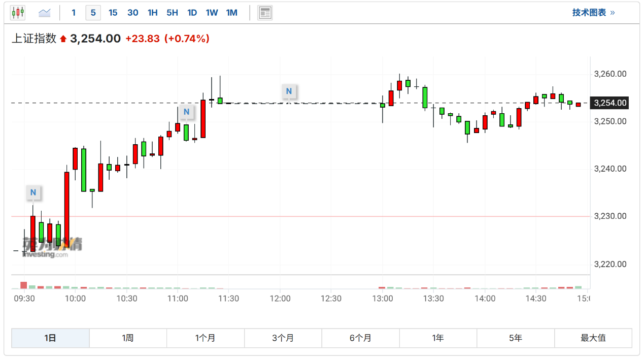
Task: Toggle the 5 minute interval
Action: [x=93, y=13]
